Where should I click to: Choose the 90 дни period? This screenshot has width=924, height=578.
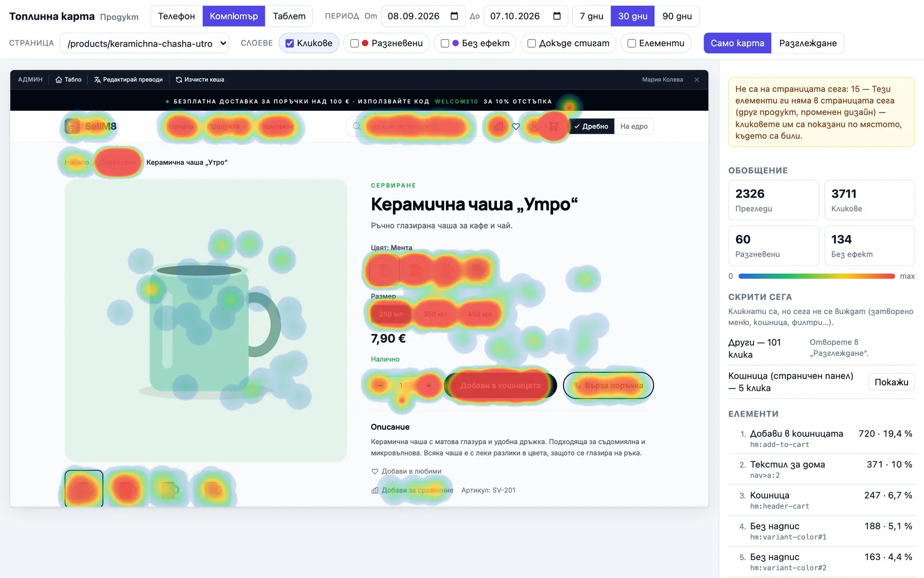pyautogui.click(x=677, y=16)
